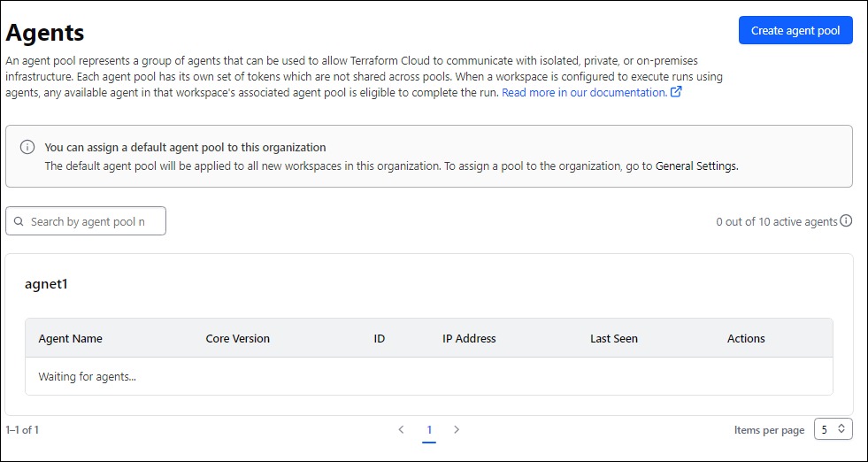
Task: Click the 'Waiting for agents...' row
Action: [x=429, y=377]
